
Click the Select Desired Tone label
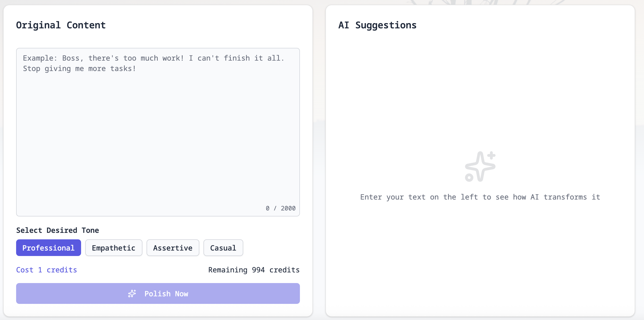pyautogui.click(x=58, y=230)
